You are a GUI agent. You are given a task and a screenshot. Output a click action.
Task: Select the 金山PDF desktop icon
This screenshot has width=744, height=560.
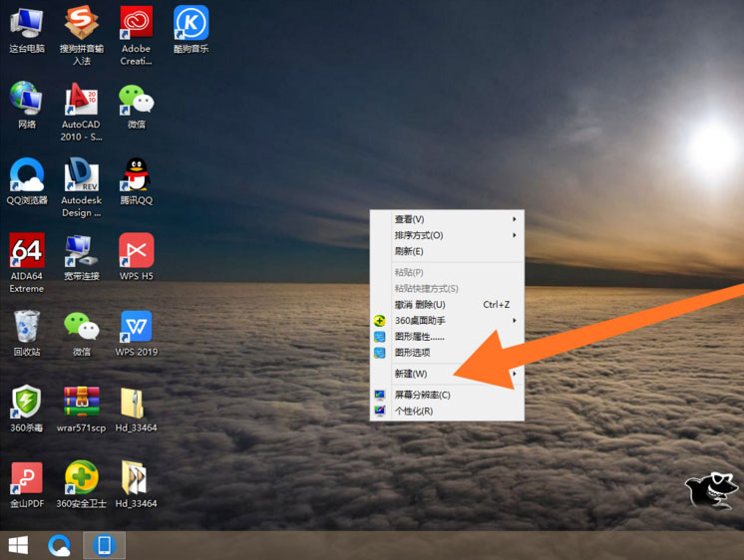click(27, 484)
